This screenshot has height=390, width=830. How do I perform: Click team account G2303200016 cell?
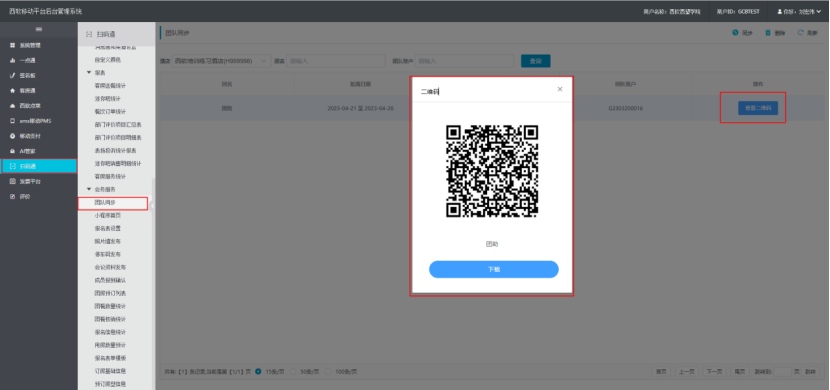coord(626,108)
